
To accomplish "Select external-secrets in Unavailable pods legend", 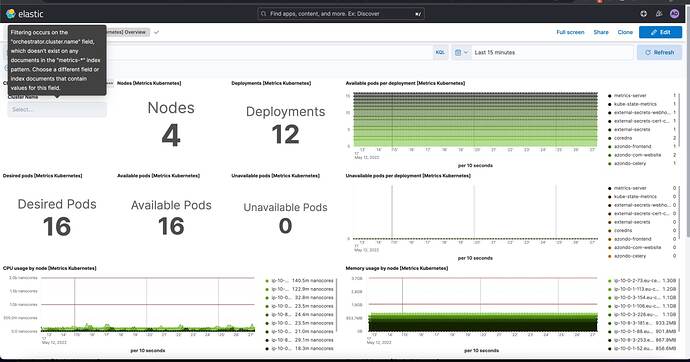I will point(632,222).
